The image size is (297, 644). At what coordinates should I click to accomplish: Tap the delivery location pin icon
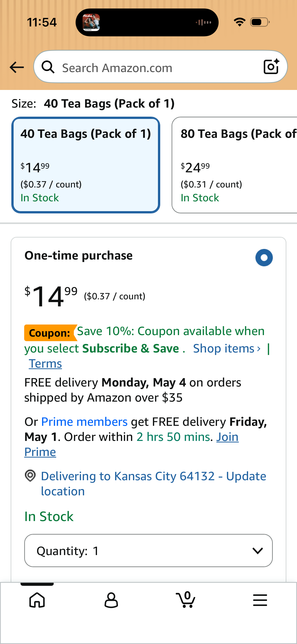coord(30,476)
